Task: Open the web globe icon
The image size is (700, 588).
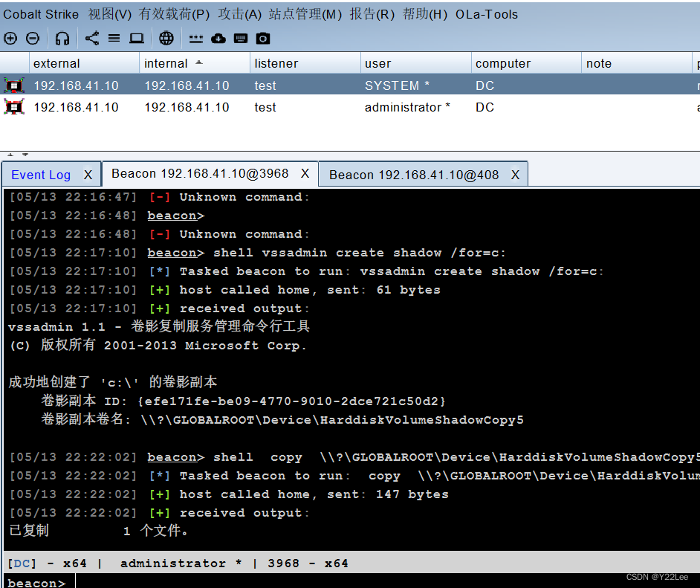Action: point(166,39)
